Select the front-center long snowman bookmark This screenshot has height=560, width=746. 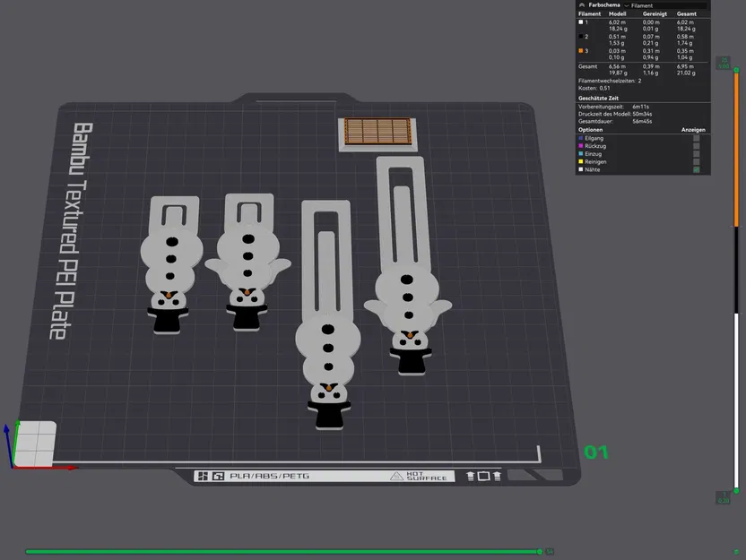(328, 314)
